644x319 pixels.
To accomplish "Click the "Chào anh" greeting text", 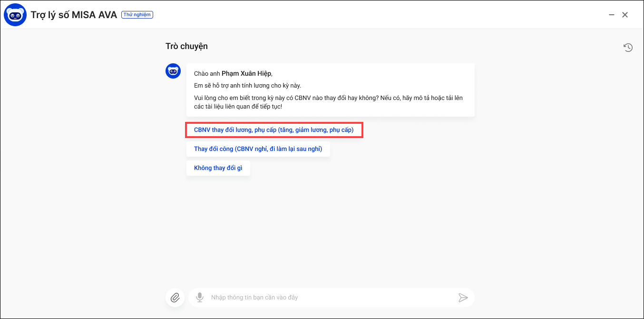I will (207, 73).
